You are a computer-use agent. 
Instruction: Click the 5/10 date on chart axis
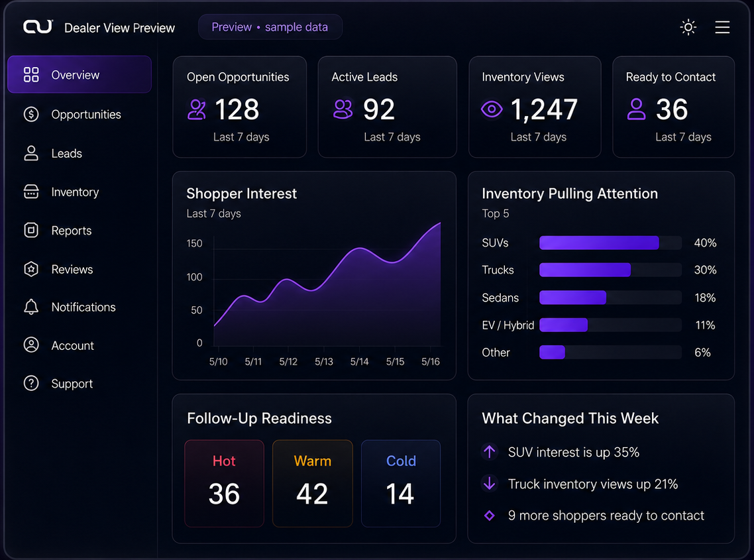tap(218, 361)
